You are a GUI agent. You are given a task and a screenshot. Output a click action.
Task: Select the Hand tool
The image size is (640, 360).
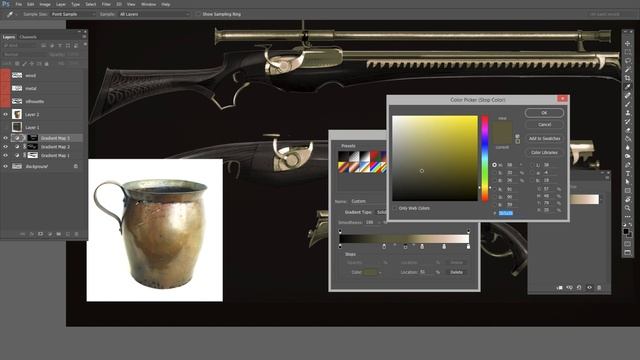click(x=627, y=200)
